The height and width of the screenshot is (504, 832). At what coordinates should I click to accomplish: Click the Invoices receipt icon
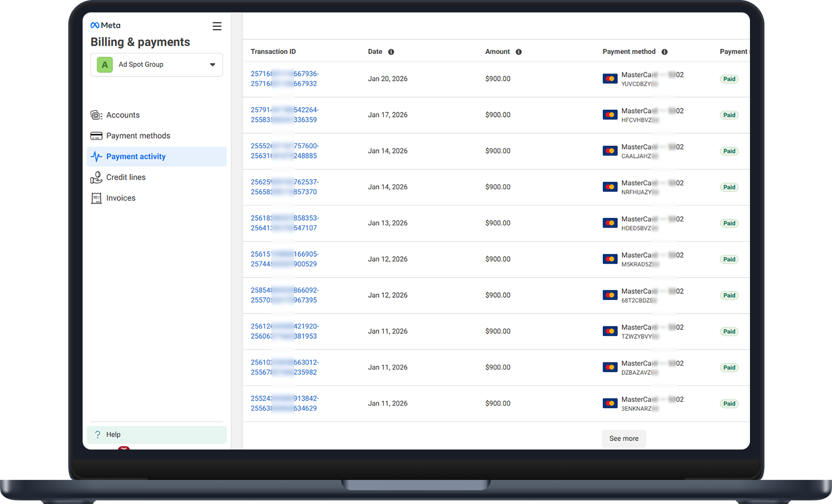[x=96, y=198]
